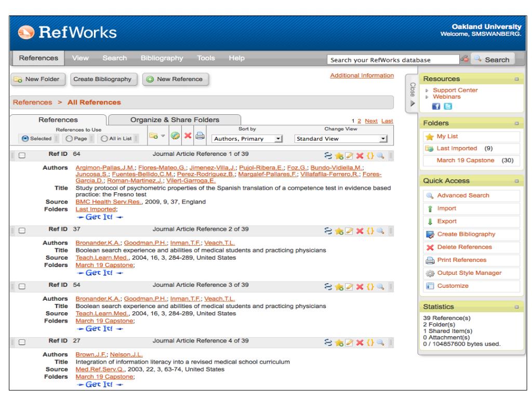Open the View menu

80,58
